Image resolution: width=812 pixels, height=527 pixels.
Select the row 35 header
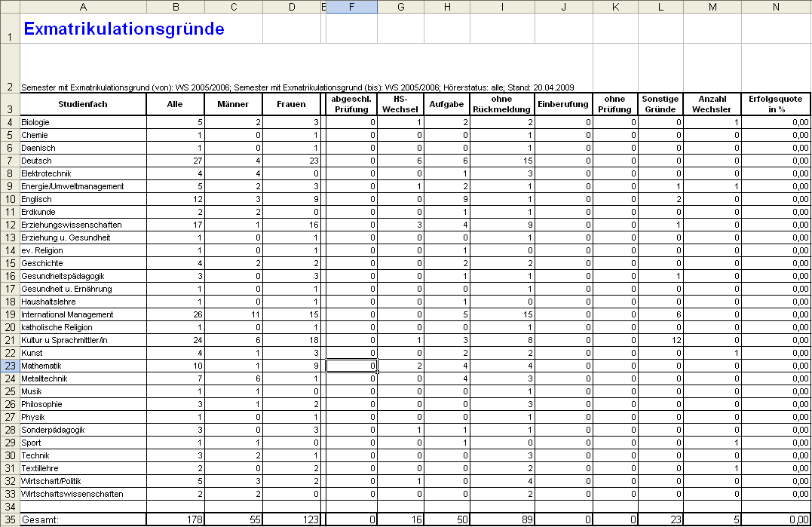(9, 519)
